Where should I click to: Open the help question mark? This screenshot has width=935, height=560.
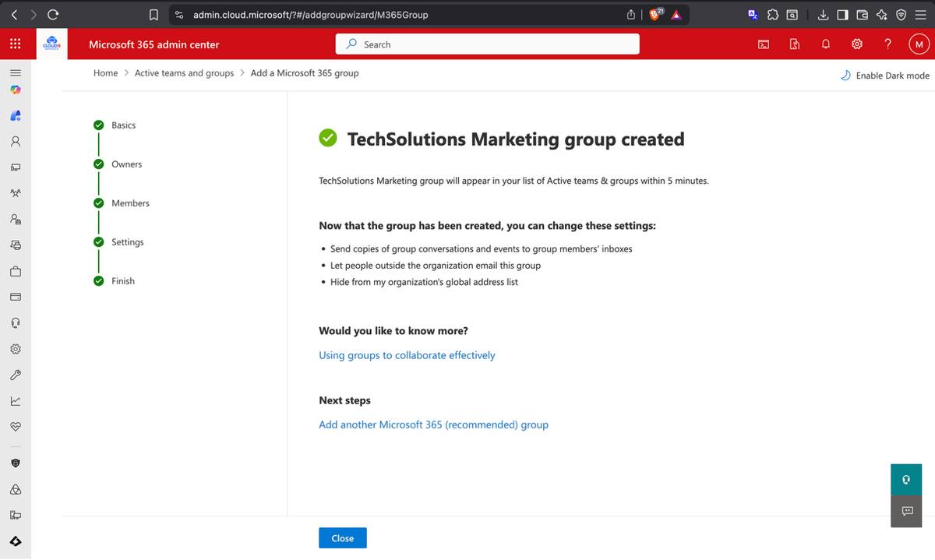pyautogui.click(x=888, y=44)
